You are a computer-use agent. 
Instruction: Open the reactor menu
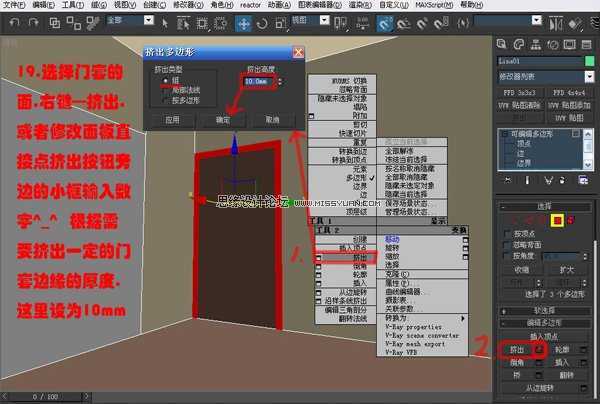click(x=250, y=5)
